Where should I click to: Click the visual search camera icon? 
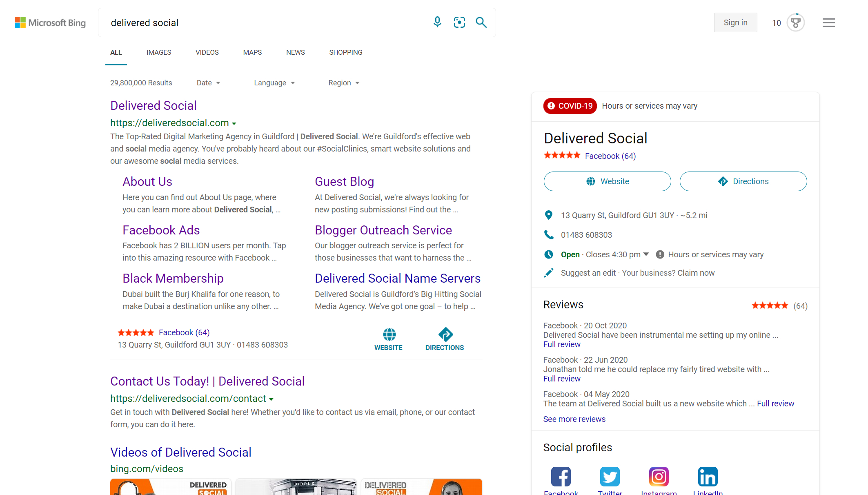click(459, 22)
